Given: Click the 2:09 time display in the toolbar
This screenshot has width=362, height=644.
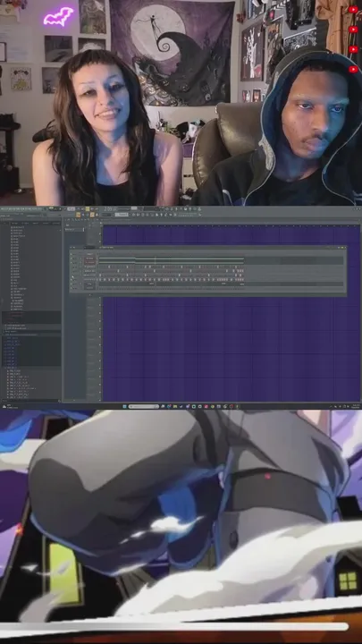Looking at the screenshot, I should tap(109, 209).
